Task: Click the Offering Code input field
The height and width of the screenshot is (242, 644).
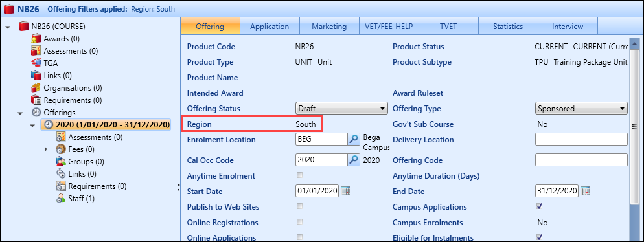Action: coord(582,160)
